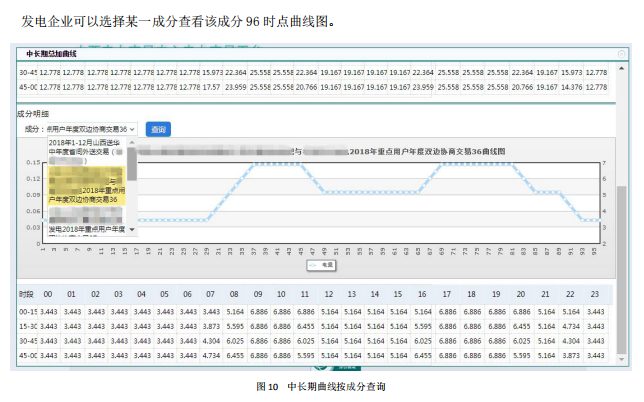Select the 00-15 row label in lower table

pyautogui.click(x=27, y=312)
